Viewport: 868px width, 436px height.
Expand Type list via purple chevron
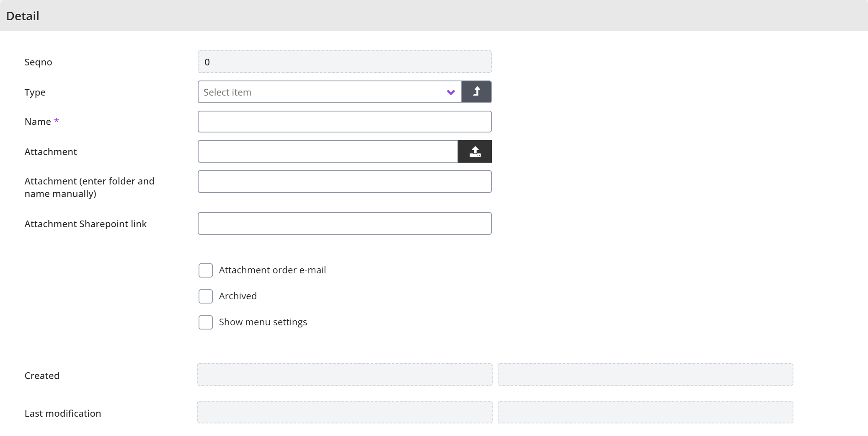(451, 92)
